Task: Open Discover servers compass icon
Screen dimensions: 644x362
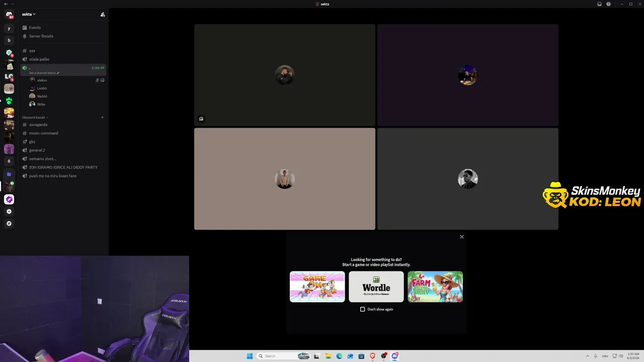Action: pos(9,223)
